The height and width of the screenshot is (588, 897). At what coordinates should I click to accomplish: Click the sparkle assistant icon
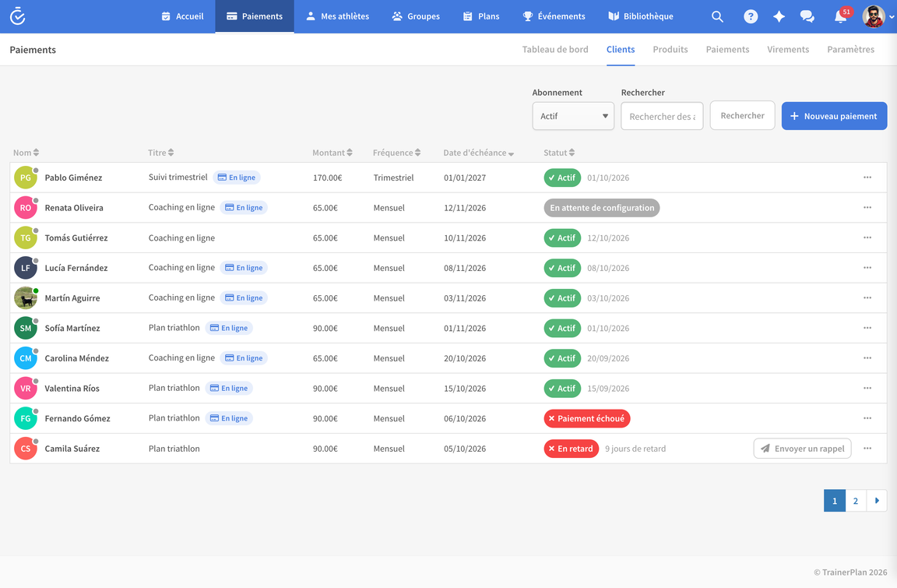[x=779, y=16]
